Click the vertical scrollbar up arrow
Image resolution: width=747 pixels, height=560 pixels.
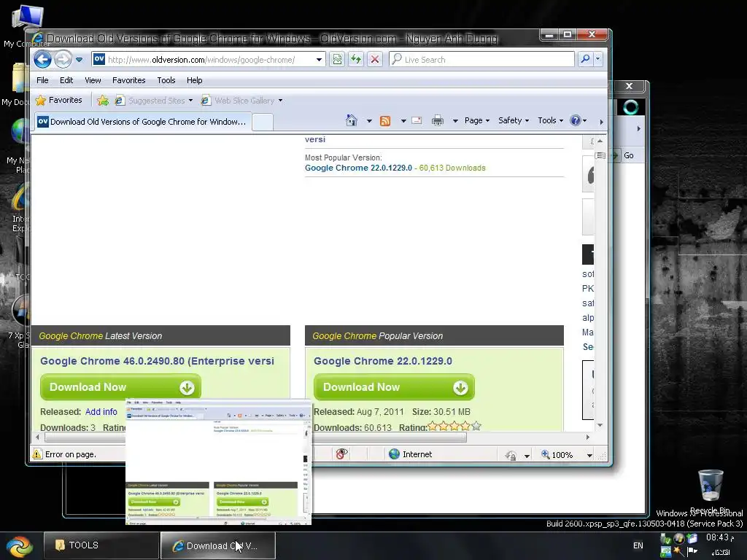(600, 141)
